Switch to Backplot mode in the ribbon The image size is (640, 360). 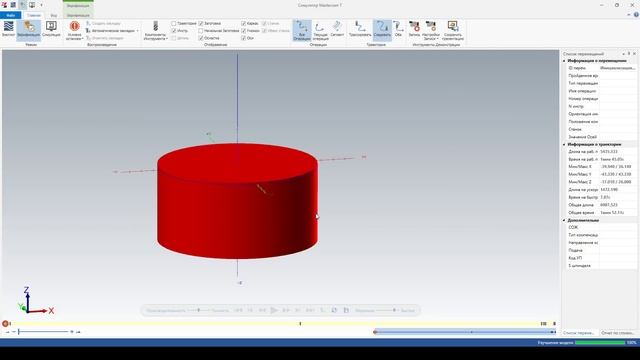point(8,29)
